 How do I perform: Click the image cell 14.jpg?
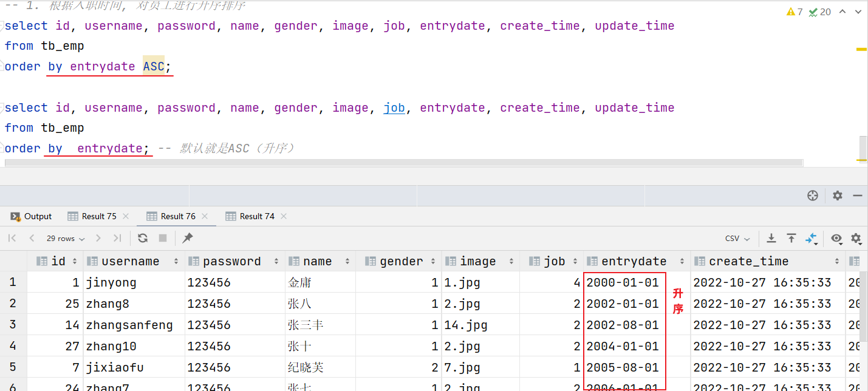(x=480, y=325)
